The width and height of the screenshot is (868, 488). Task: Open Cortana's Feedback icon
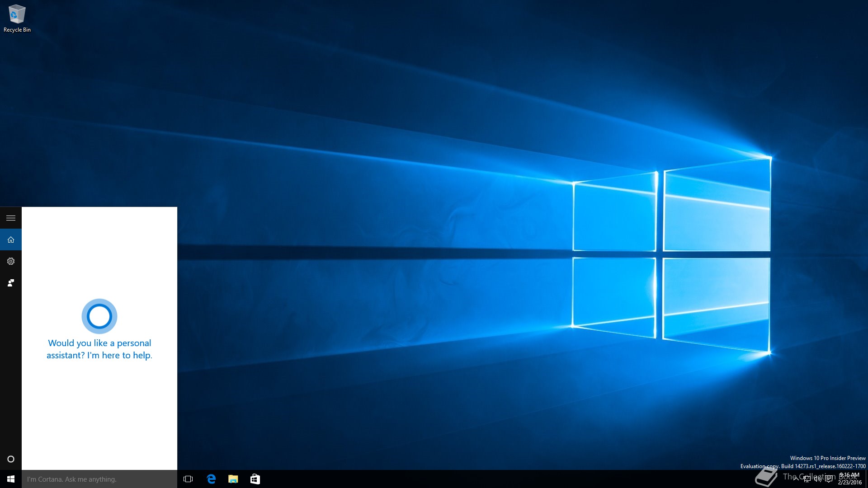[x=11, y=283]
